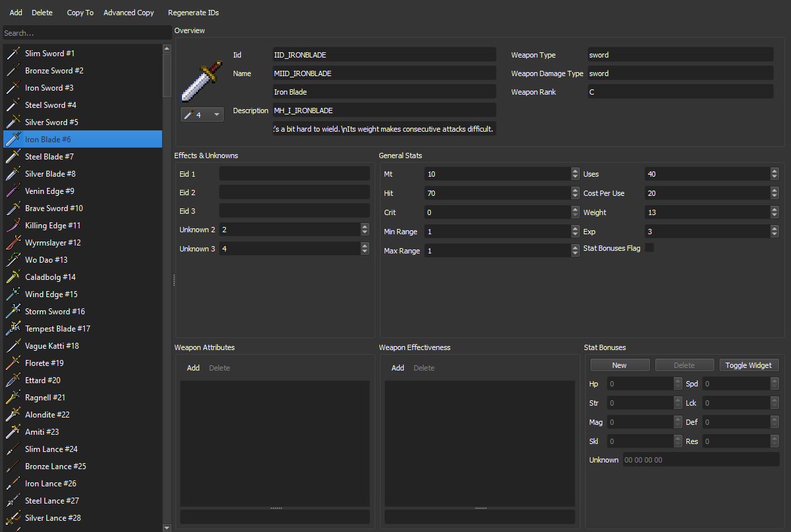Toggle the Stat Bonuses Flag checkbox
This screenshot has height=532, width=791.
click(649, 247)
